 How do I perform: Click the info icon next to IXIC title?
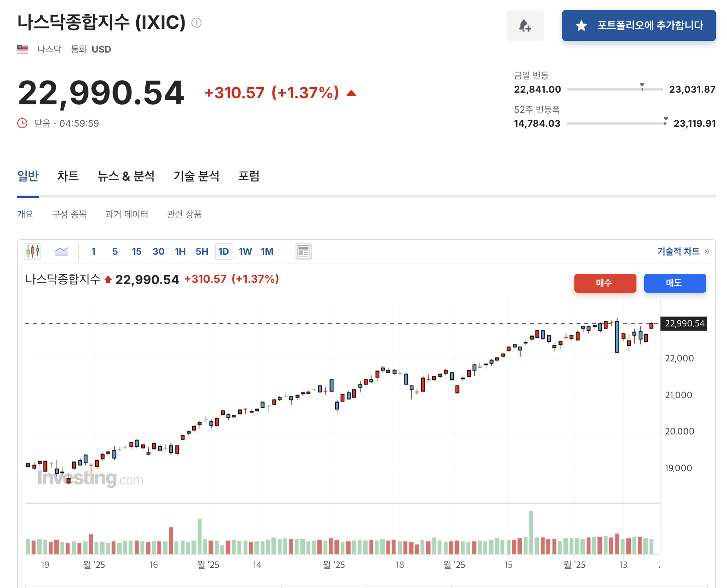point(197,23)
